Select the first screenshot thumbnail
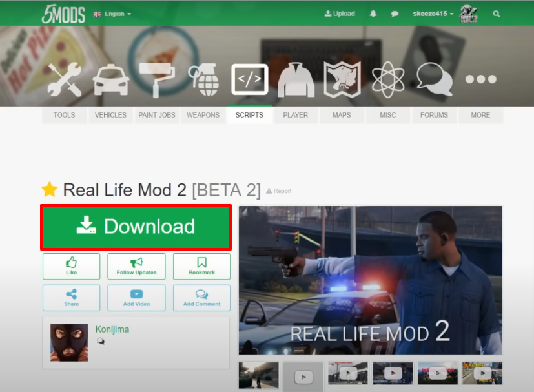Screen dimensions: 534x392 (259, 375)
